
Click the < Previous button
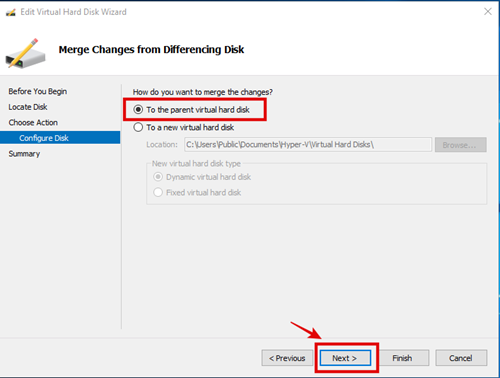click(287, 358)
